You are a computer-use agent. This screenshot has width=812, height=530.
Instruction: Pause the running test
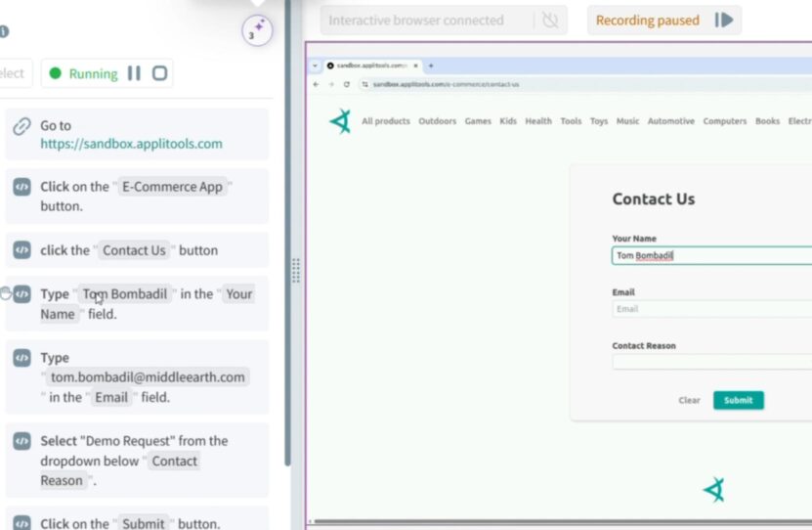pos(134,73)
